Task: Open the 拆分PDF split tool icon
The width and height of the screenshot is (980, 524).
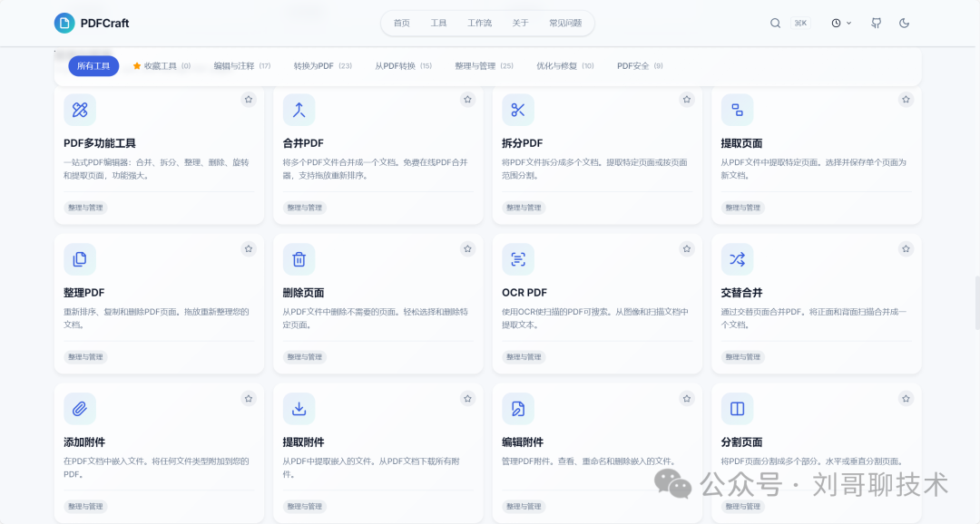Action: coord(518,110)
